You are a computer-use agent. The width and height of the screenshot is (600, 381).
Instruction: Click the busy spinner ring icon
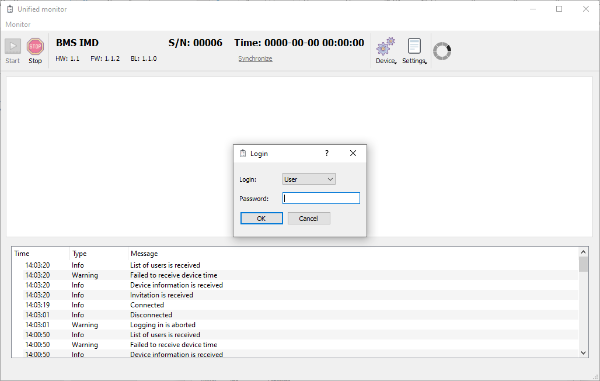[442, 51]
